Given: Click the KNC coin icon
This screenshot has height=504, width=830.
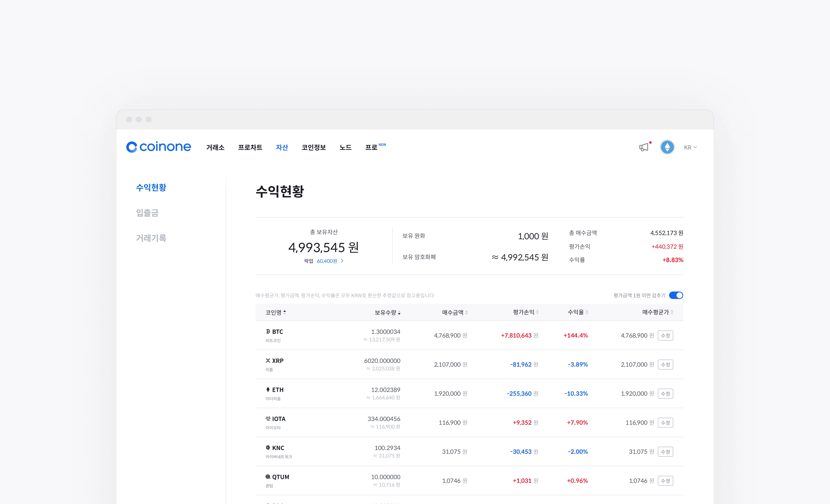Looking at the screenshot, I should [268, 447].
